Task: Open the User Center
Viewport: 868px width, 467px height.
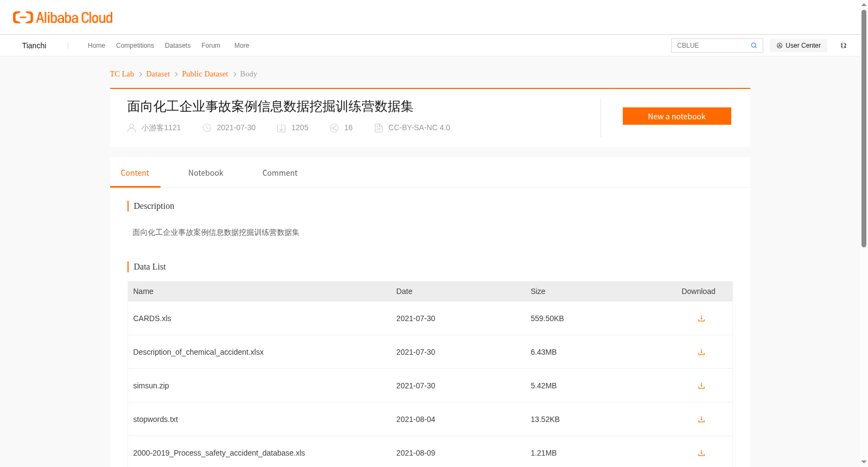Action: (799, 46)
